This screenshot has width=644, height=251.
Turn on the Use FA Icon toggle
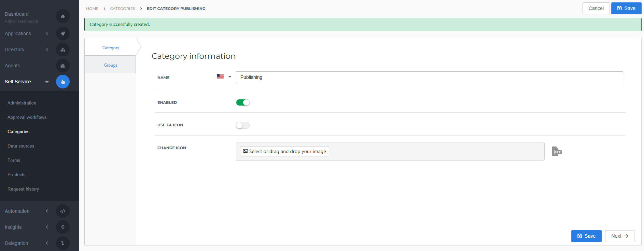pos(243,125)
